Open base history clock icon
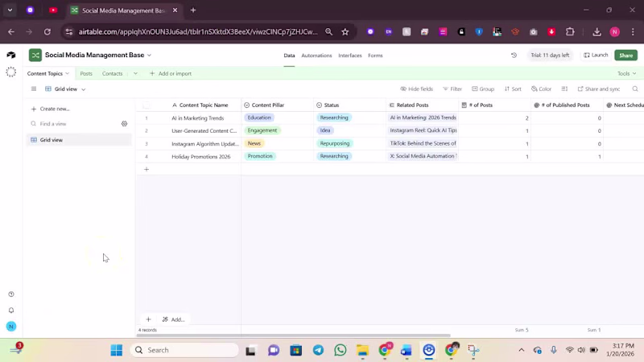644x362 pixels. tap(514, 55)
